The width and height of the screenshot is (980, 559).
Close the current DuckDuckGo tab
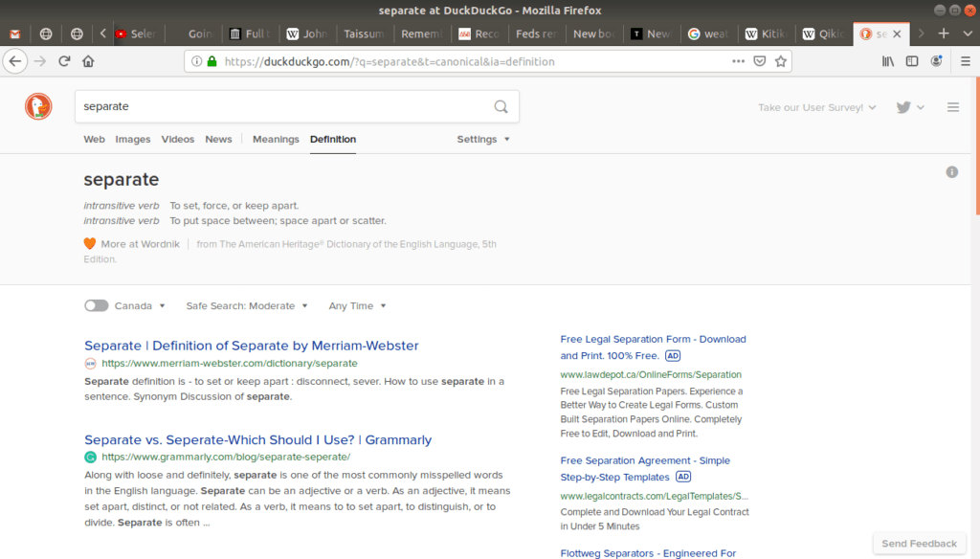(897, 34)
